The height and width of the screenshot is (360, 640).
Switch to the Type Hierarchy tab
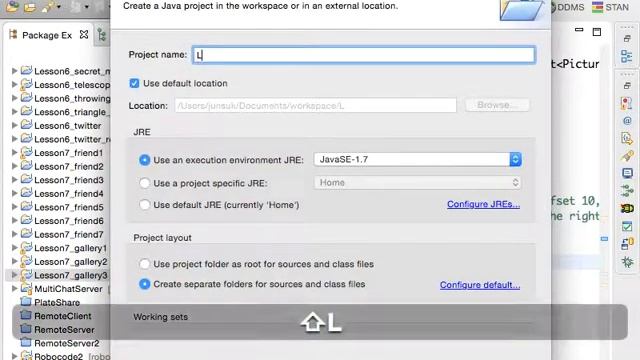102,35
